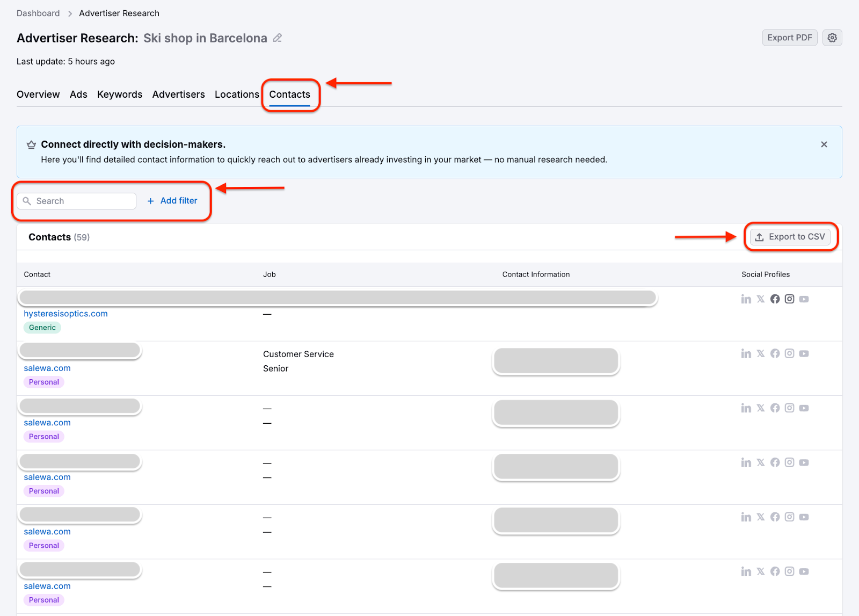View YouTube profile of the first contact
The height and width of the screenshot is (616, 859).
(x=804, y=299)
